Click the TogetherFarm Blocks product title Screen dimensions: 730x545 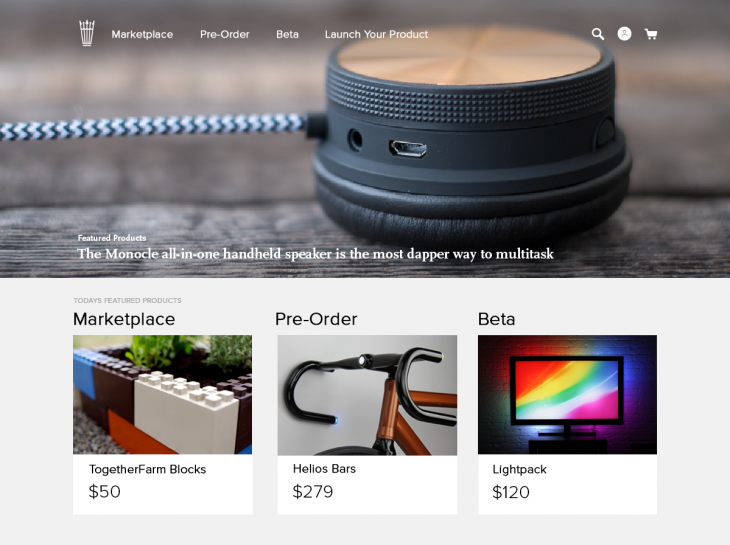tap(148, 469)
